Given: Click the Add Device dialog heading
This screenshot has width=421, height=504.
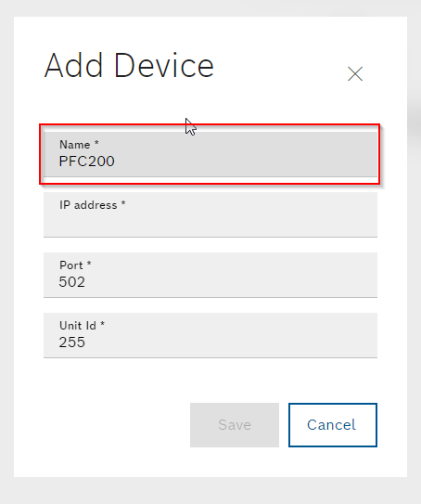Looking at the screenshot, I should pos(129,66).
